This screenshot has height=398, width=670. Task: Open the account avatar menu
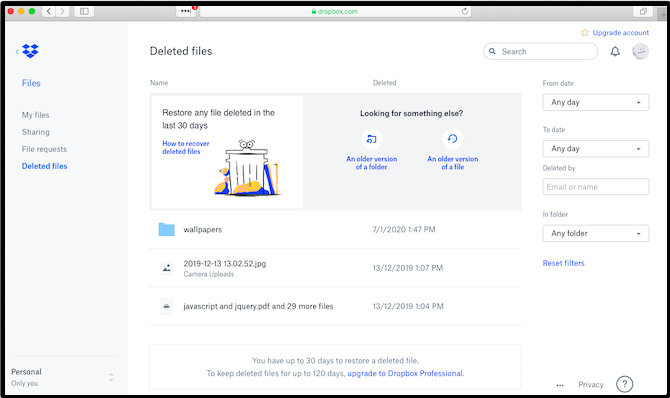click(x=640, y=51)
